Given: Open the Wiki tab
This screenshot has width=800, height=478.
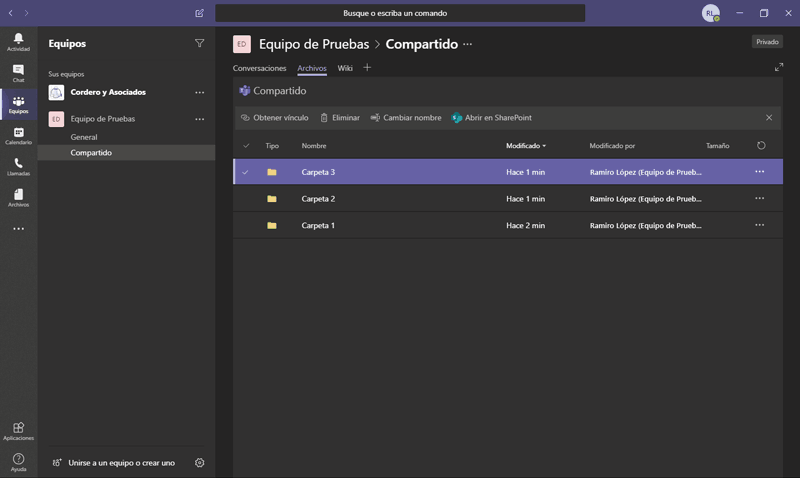Looking at the screenshot, I should pos(345,68).
